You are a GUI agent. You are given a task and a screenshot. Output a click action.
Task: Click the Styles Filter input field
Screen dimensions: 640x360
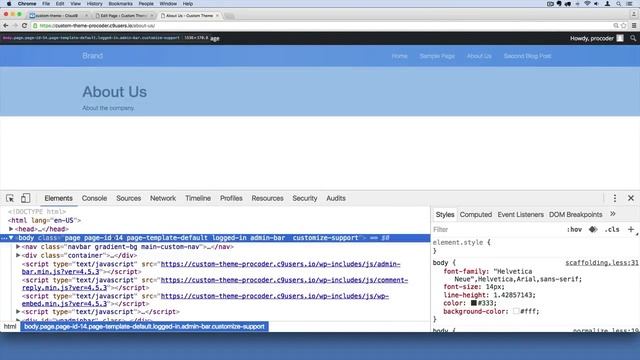[497, 229]
